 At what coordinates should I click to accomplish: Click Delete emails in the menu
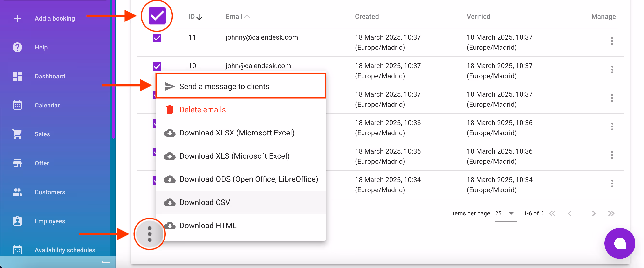click(203, 109)
